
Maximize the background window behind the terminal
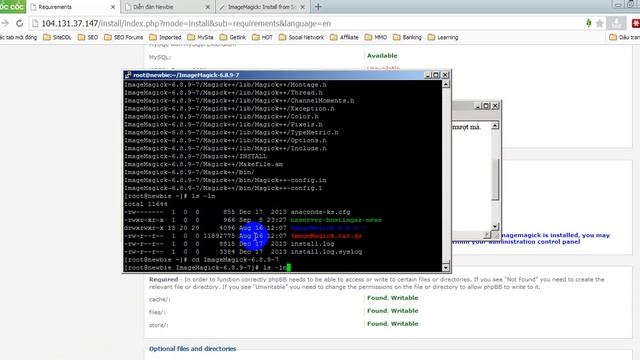[486, 106]
